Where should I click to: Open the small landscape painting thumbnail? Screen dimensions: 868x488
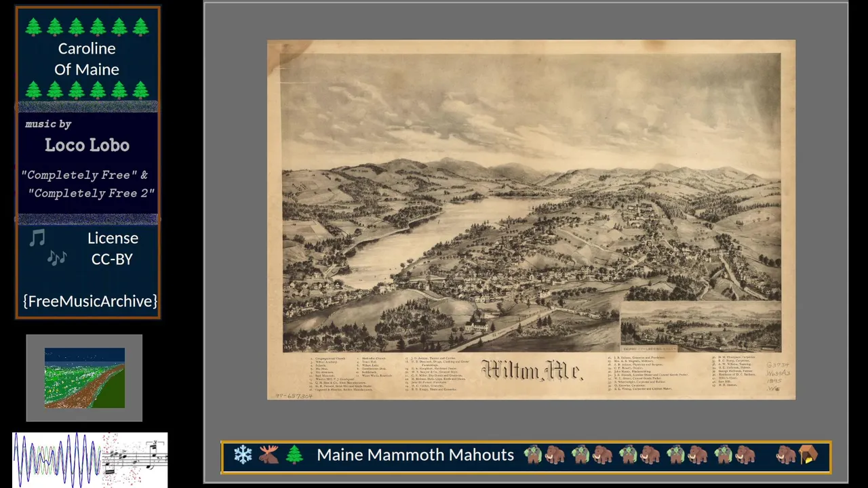85,378
